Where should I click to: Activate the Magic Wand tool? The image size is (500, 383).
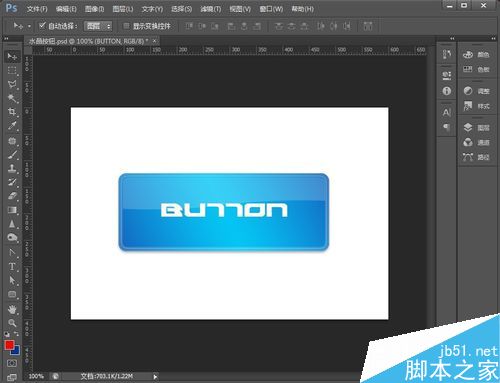(x=12, y=98)
